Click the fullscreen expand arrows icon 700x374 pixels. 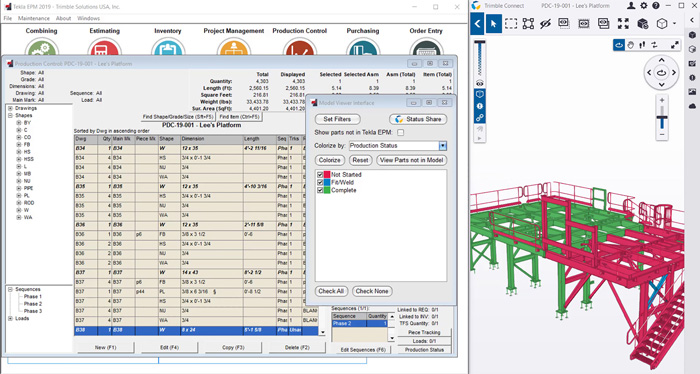(675, 45)
